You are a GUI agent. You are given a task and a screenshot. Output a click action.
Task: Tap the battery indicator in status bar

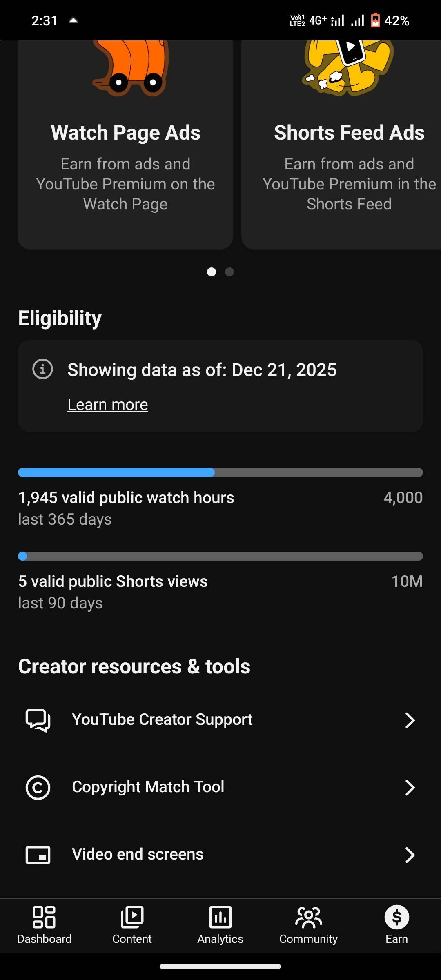pyautogui.click(x=375, y=20)
